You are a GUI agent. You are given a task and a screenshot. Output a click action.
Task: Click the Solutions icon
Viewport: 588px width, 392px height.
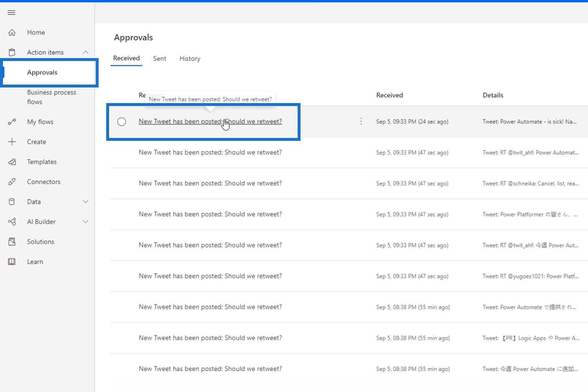click(x=12, y=242)
